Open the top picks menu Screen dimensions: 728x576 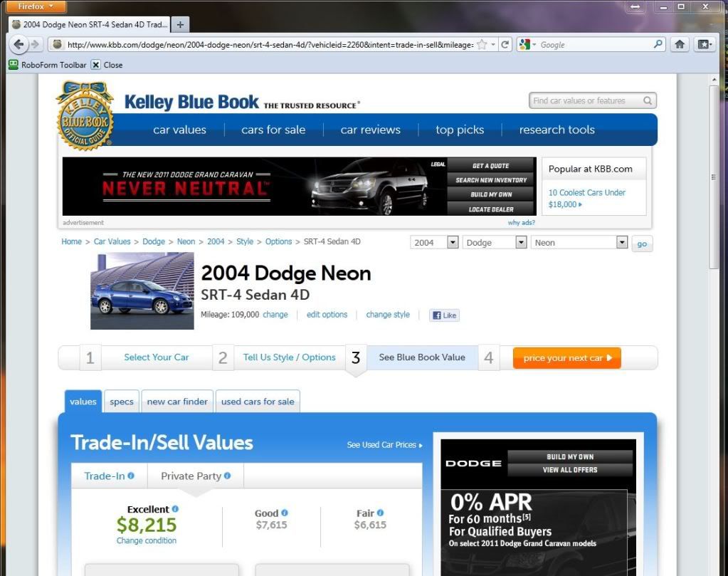tap(460, 130)
